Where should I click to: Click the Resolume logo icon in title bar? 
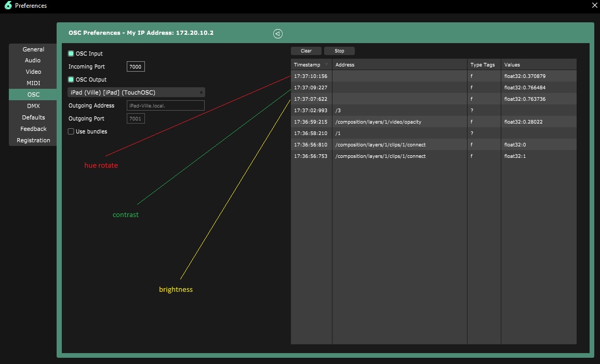point(7,6)
